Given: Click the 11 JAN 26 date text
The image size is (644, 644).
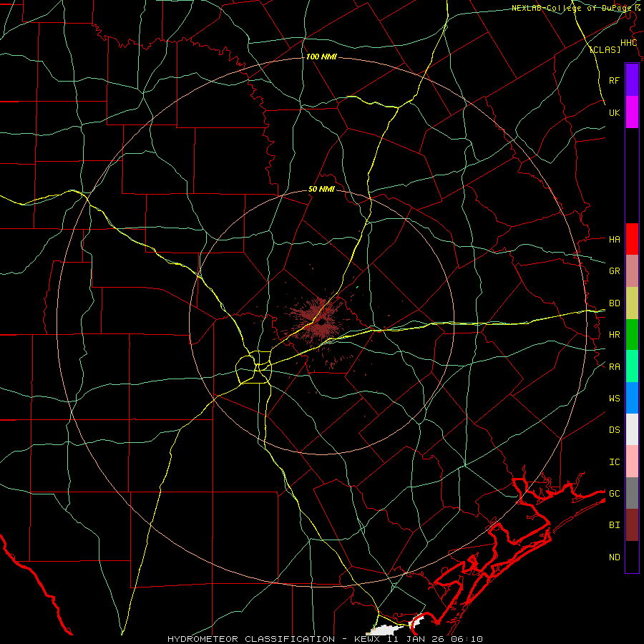Looking at the screenshot, I should pos(414,639).
